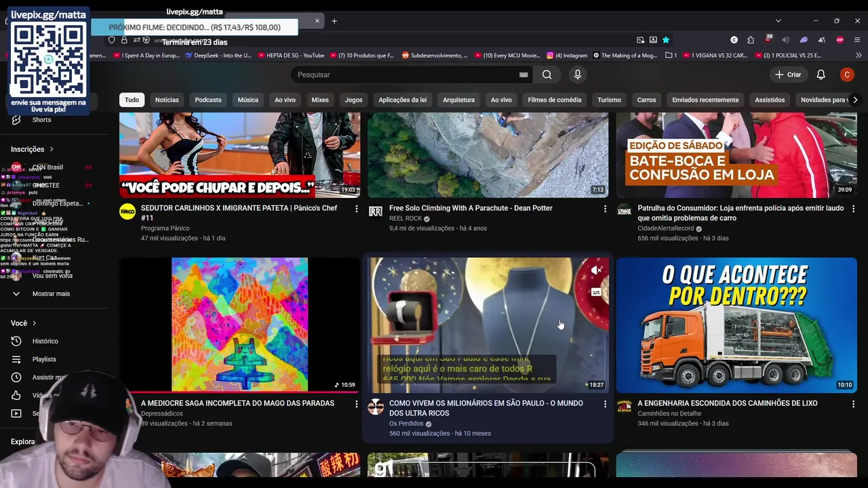Viewport: 868px width, 488px height.
Task: Open options for Patrulha do Consumidor video
Action: [853, 209]
